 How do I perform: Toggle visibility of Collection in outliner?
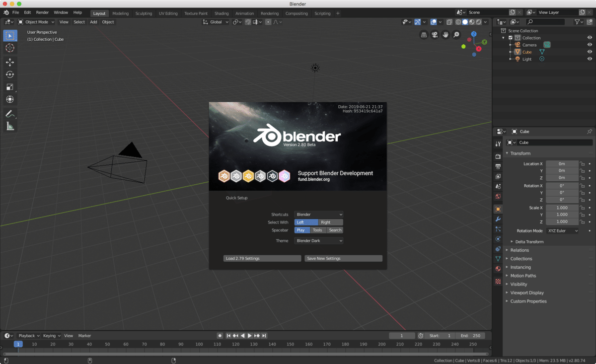tap(590, 38)
